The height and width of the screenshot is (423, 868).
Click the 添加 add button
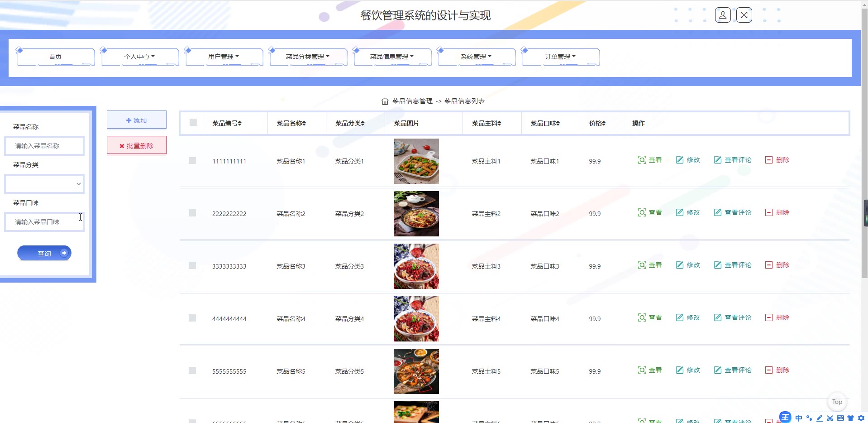click(137, 120)
